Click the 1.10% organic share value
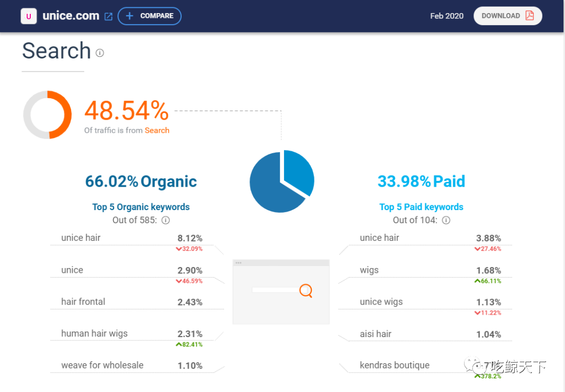 tap(190, 366)
